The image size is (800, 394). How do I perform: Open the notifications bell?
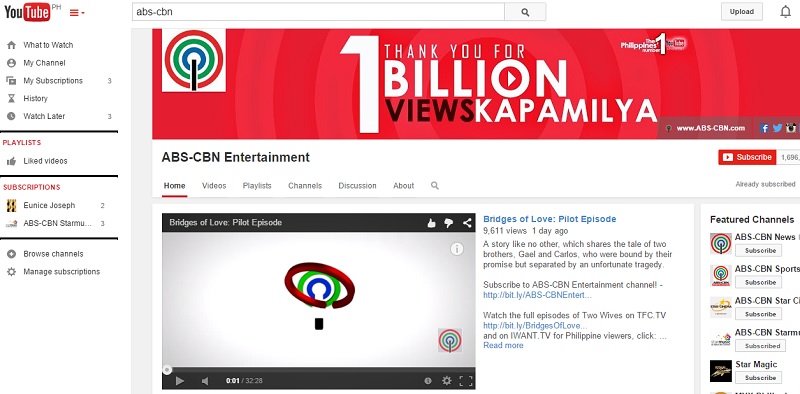click(x=786, y=12)
